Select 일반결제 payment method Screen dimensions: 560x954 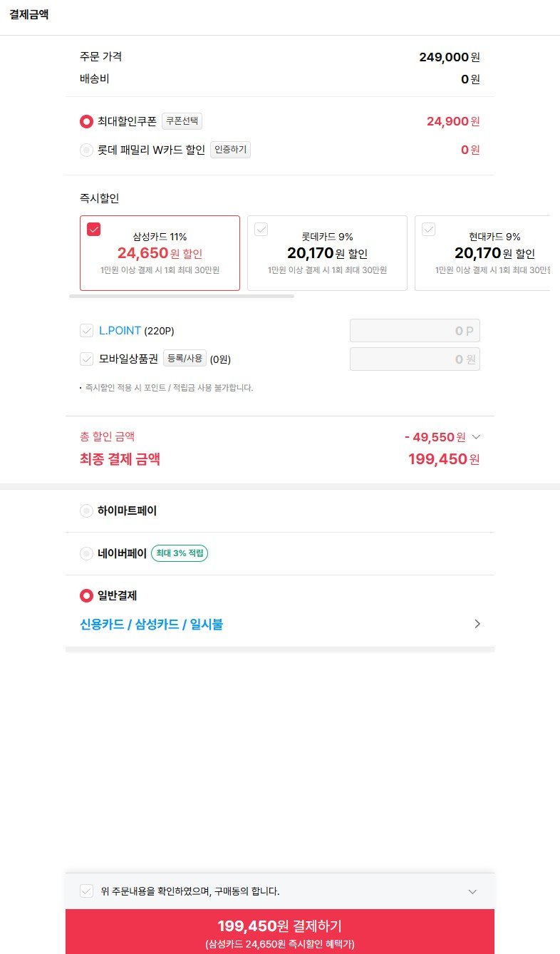point(87,595)
